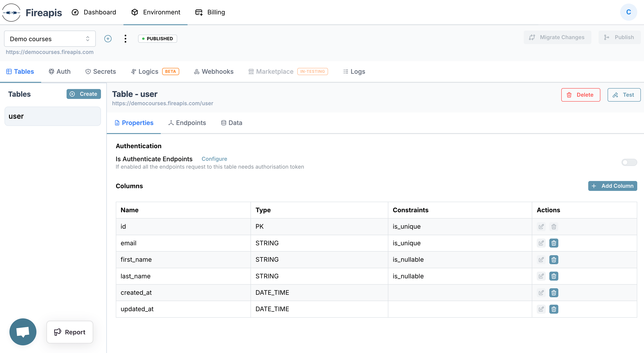The image size is (644, 353).
Task: Edit the first_name column
Action: tap(541, 259)
